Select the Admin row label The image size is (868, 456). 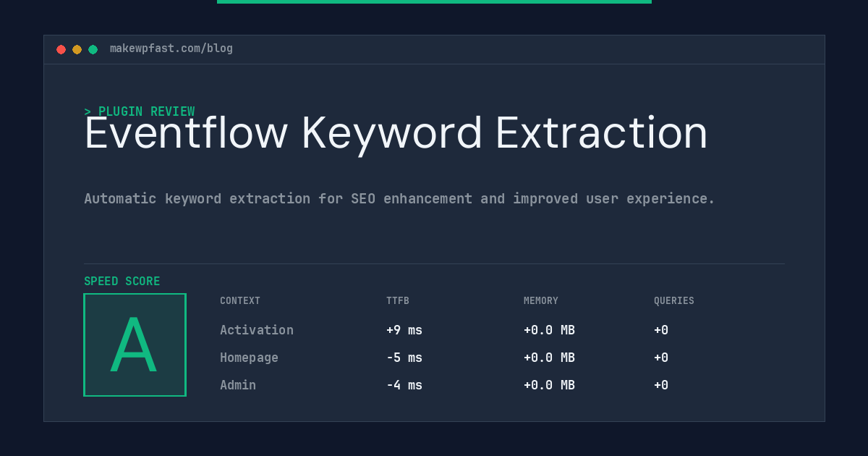(x=238, y=385)
